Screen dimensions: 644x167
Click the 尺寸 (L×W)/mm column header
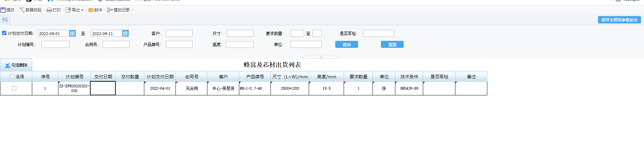[290, 77]
